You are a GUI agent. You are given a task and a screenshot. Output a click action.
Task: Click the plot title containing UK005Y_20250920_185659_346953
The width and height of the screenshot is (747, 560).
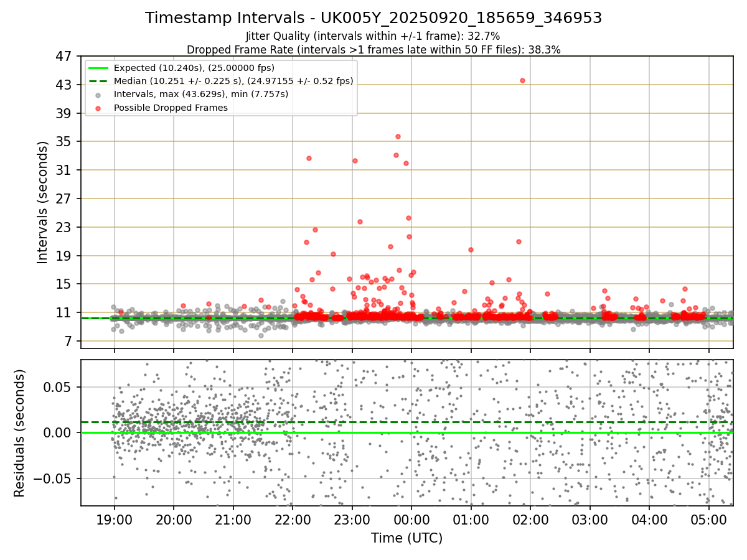[374, 18]
